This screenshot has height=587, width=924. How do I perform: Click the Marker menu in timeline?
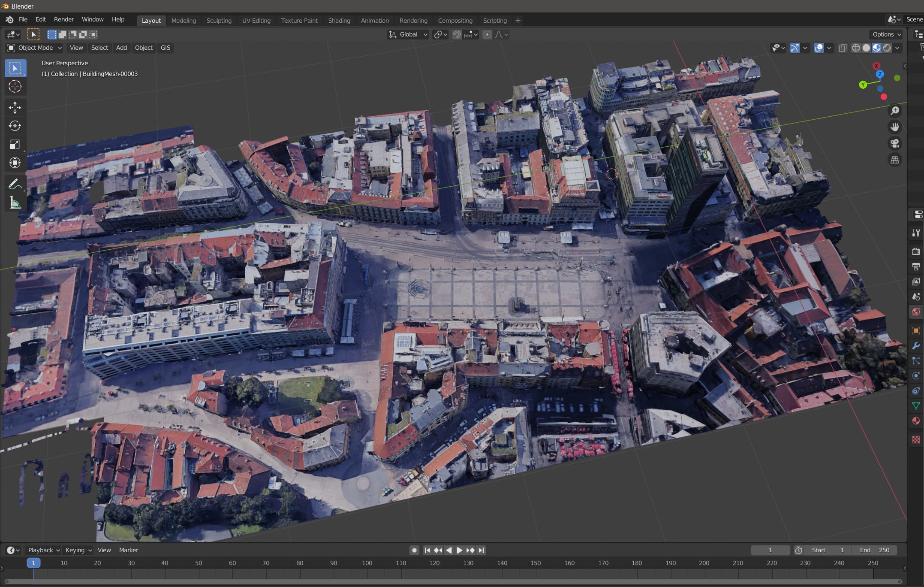[129, 550]
